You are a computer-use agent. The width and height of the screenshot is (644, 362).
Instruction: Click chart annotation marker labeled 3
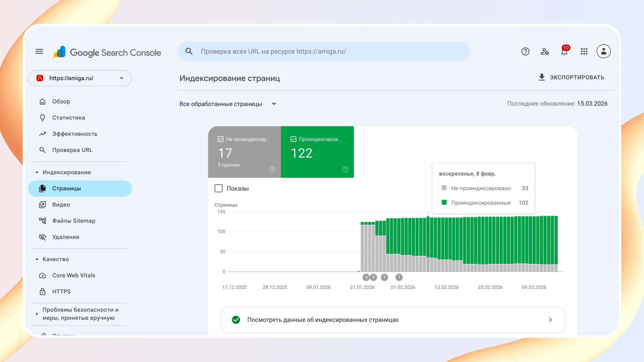point(373,277)
